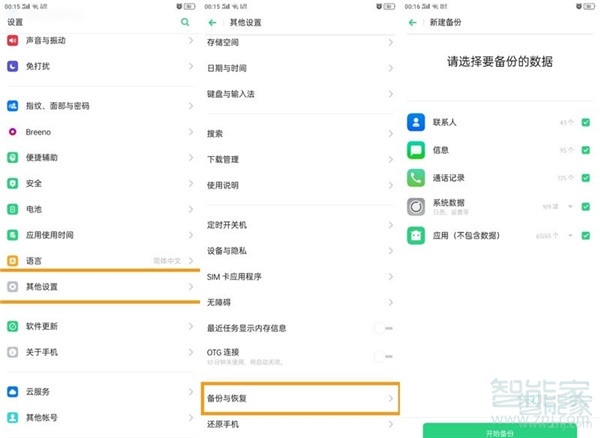Open 无障碍 accessibility settings
600x438 pixels.
click(x=300, y=302)
